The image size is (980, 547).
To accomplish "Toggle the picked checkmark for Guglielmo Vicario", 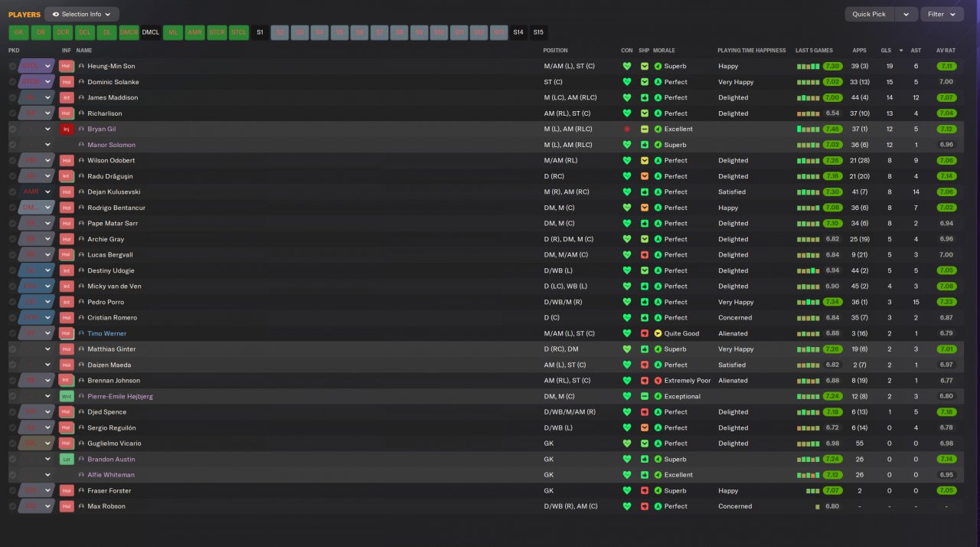I will tap(12, 443).
